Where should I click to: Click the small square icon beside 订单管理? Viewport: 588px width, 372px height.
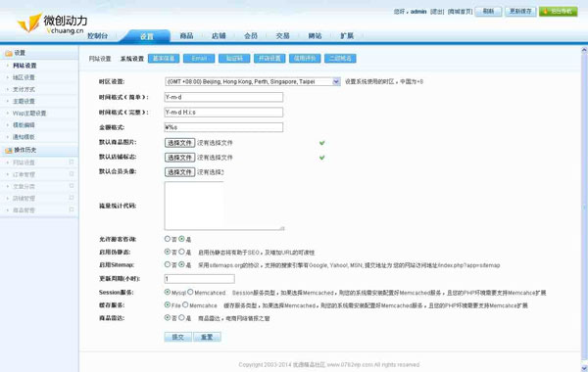[72, 174]
